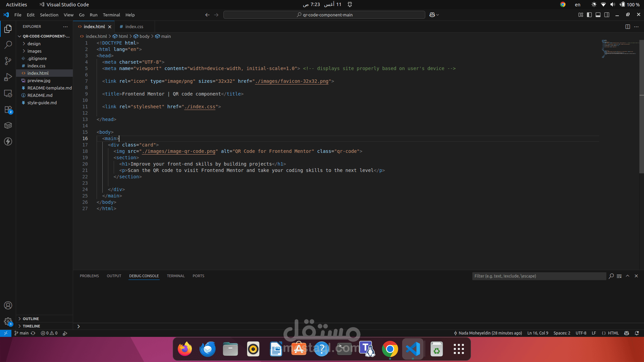
Task: Open the Source Control view
Action: click(8, 61)
